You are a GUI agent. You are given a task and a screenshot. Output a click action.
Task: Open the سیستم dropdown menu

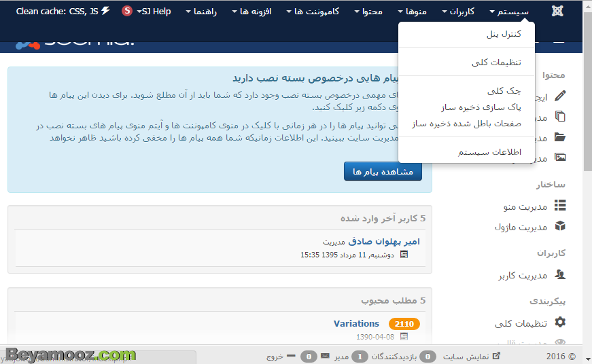509,12
